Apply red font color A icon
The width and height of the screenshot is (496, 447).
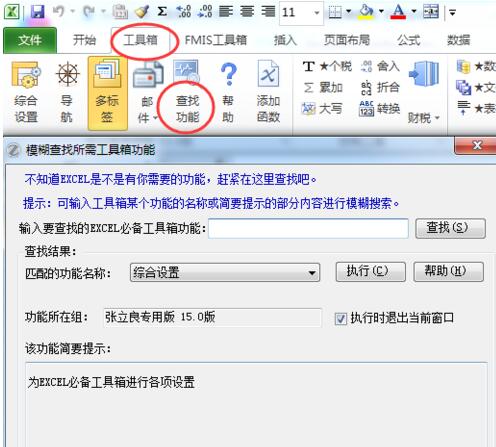[x=398, y=12]
